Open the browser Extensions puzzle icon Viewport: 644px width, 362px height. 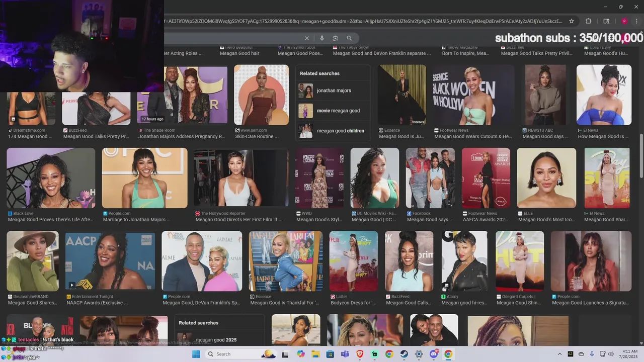tap(588, 21)
